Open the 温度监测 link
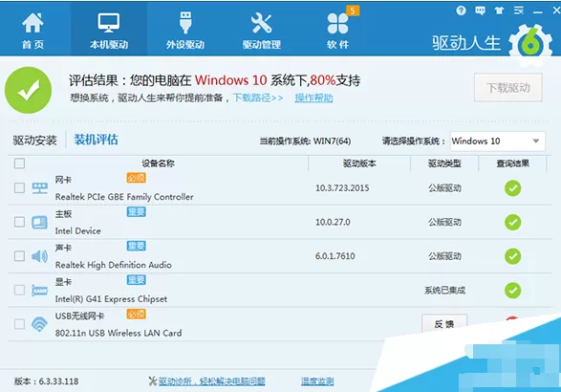561x392 pixels. point(317,381)
